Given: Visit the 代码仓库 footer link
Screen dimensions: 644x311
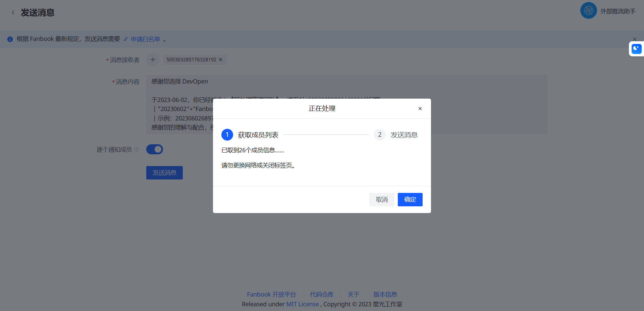Looking at the screenshot, I should tap(322, 294).
